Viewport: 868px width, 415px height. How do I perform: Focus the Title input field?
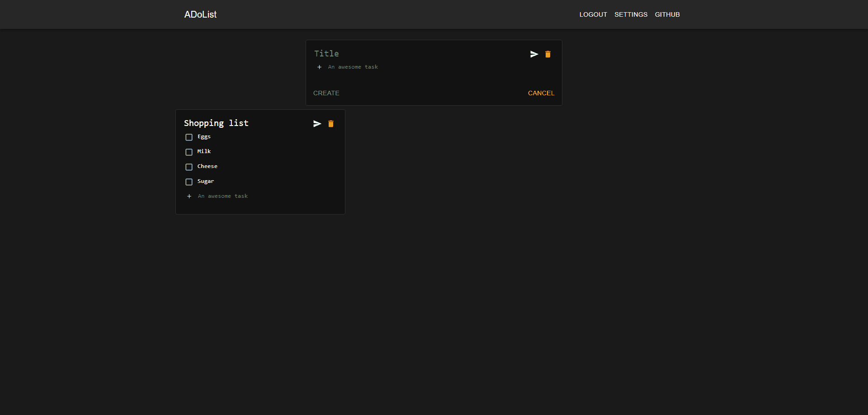(419, 54)
